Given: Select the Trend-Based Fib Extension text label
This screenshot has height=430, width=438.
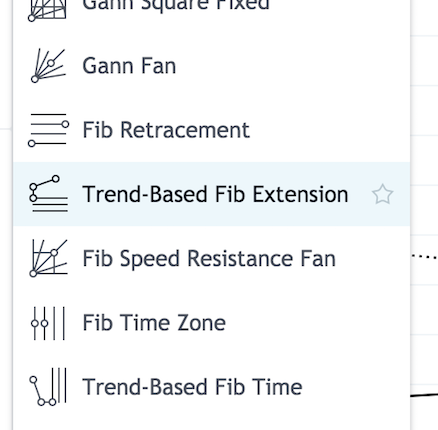Looking at the screenshot, I should click(x=215, y=194).
